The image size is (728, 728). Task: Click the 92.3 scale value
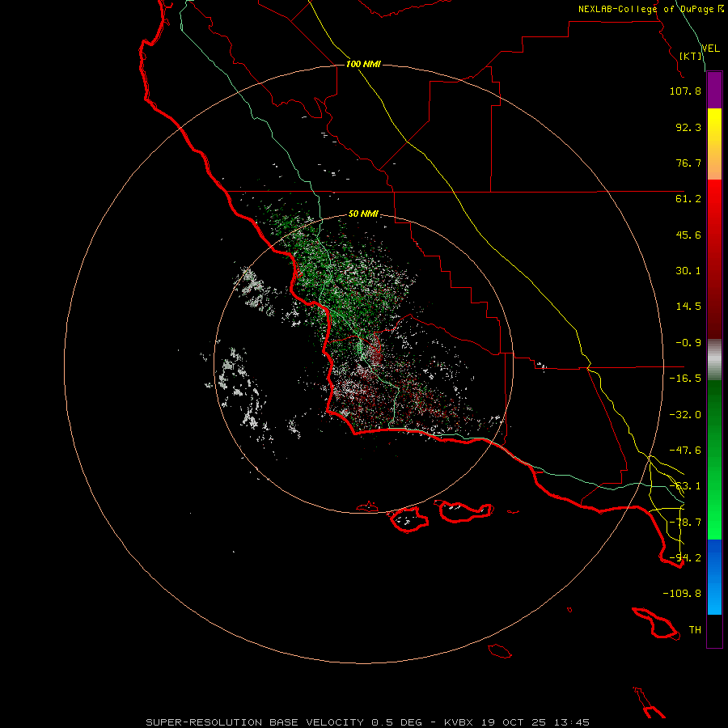[x=688, y=127]
